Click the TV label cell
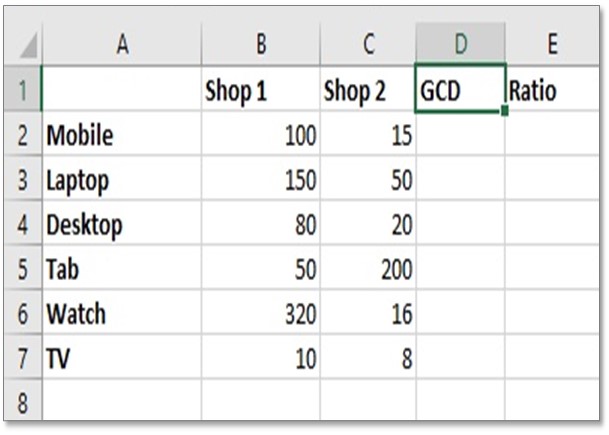Viewport: 609px width, 435px height. [122, 357]
